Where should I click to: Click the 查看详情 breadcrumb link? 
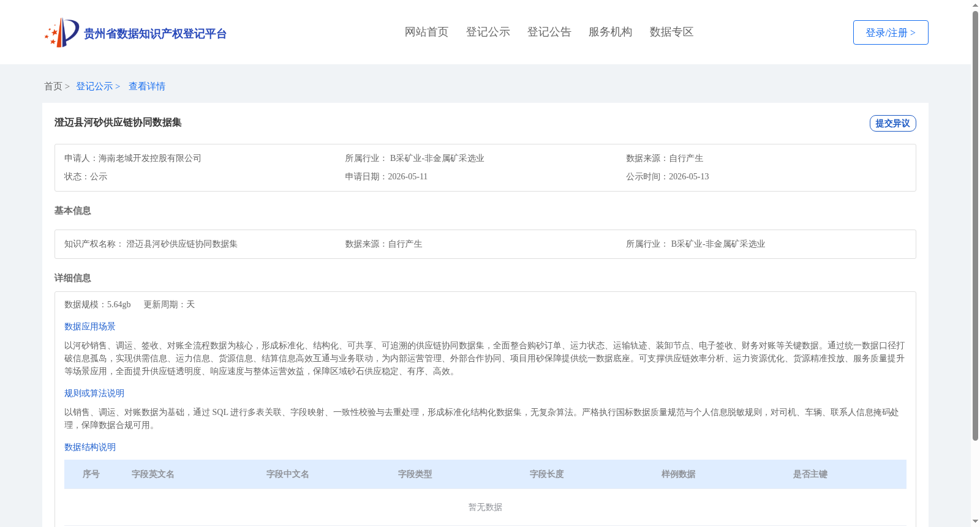point(147,86)
